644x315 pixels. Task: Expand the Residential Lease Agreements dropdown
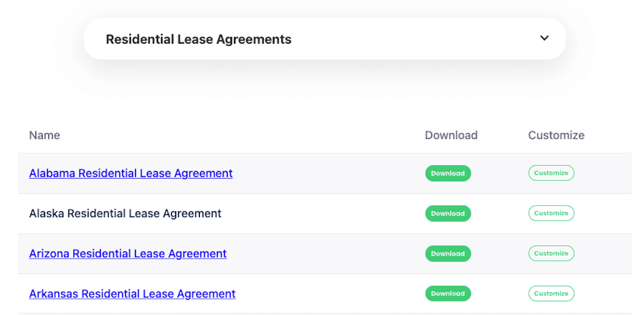point(324,39)
